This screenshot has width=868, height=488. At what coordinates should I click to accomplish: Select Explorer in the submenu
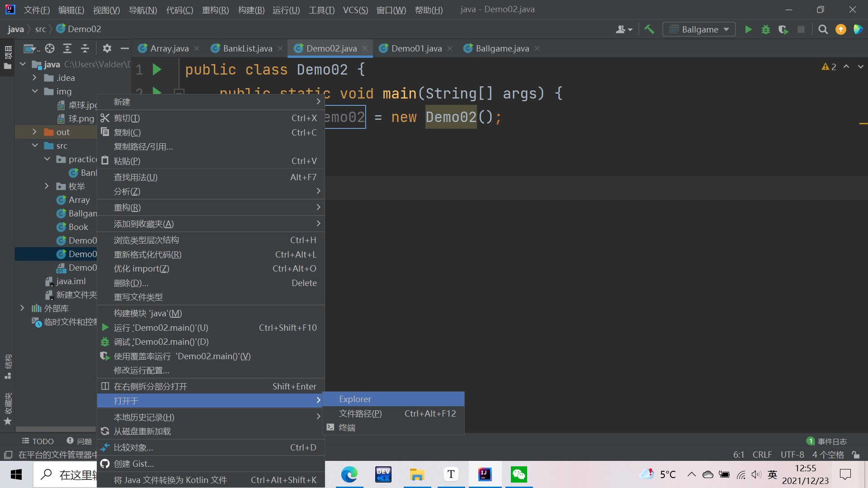coord(355,399)
